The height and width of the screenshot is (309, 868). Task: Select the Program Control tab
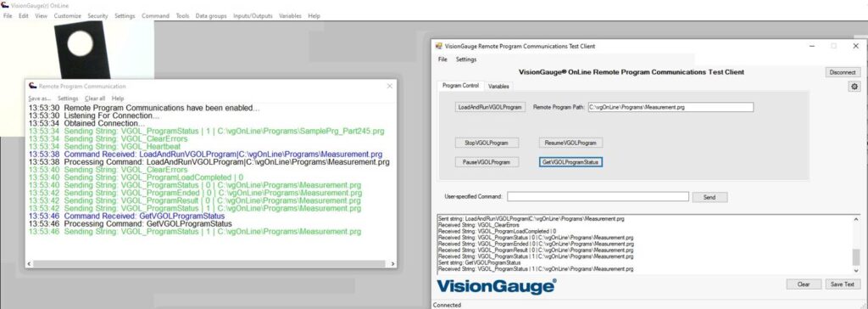pyautogui.click(x=460, y=86)
